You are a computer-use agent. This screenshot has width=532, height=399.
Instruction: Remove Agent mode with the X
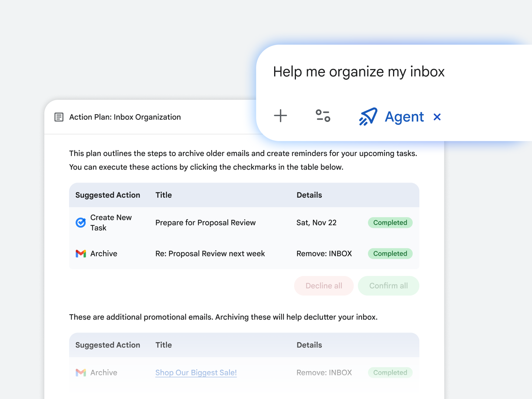(x=437, y=117)
